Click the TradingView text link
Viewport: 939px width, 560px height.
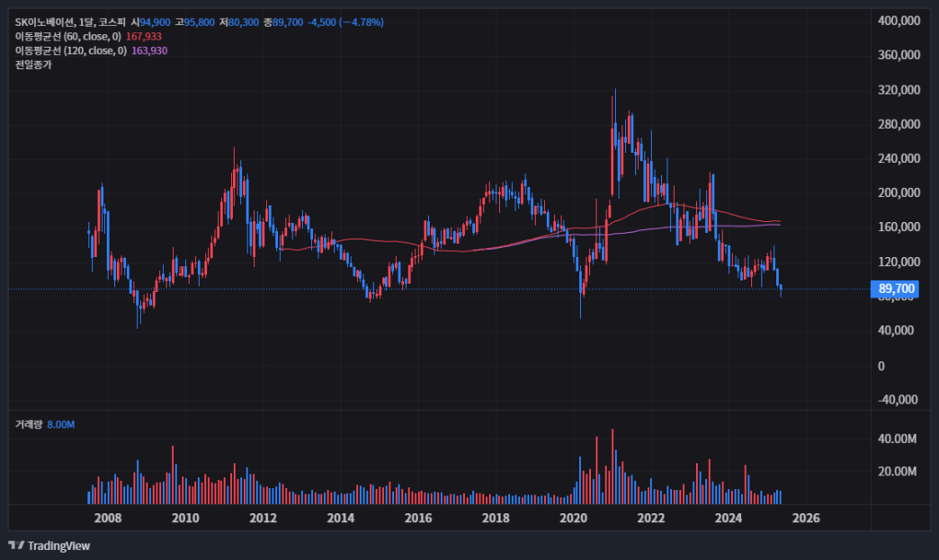point(58,546)
